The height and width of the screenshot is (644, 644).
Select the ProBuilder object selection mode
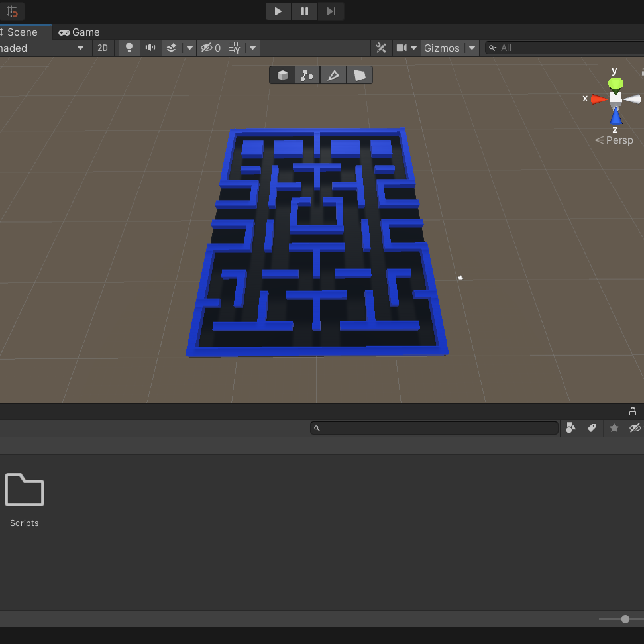click(x=282, y=75)
